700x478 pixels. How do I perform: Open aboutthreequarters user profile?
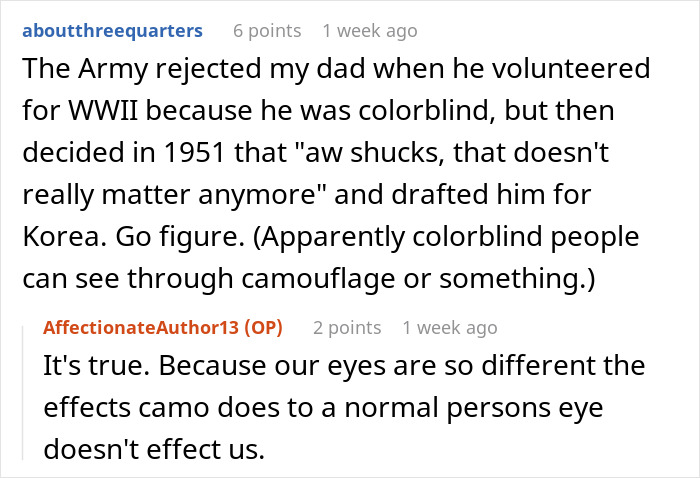(x=112, y=31)
